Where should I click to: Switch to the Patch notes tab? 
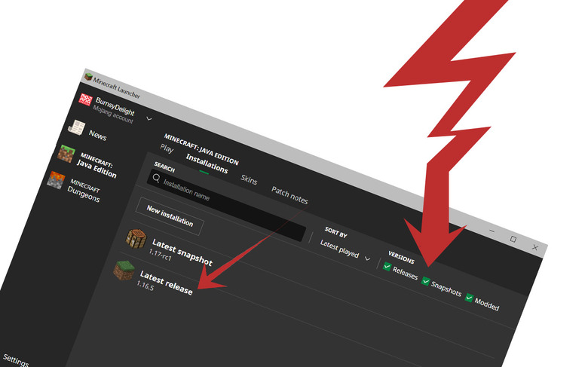[289, 195]
